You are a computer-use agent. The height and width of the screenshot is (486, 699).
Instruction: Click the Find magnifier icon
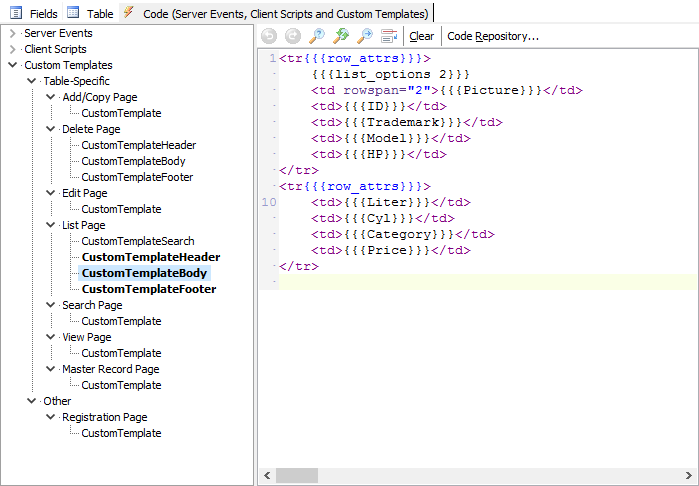point(316,36)
